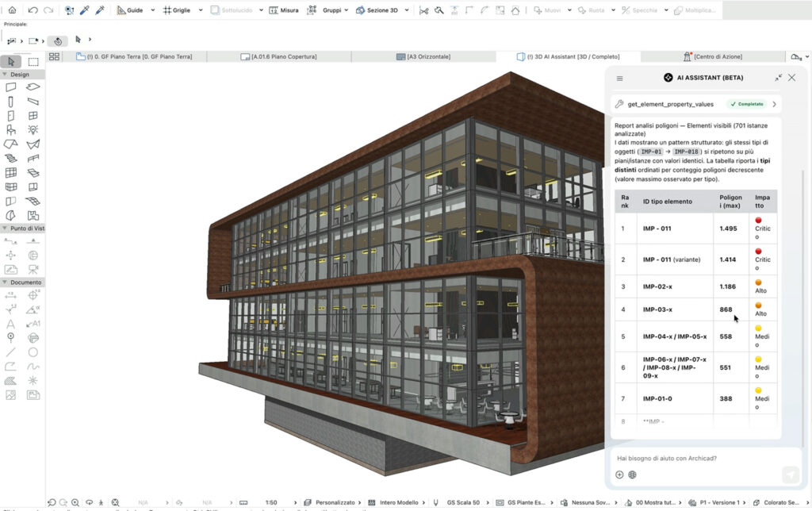The height and width of the screenshot is (511, 812).
Task: Select the Marquee tool in toolbox
Action: (x=33, y=62)
